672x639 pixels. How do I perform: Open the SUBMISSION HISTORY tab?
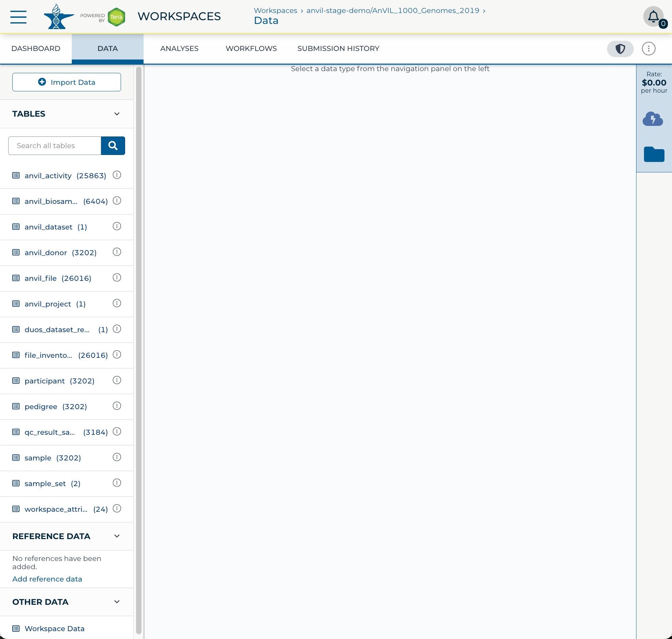338,49
